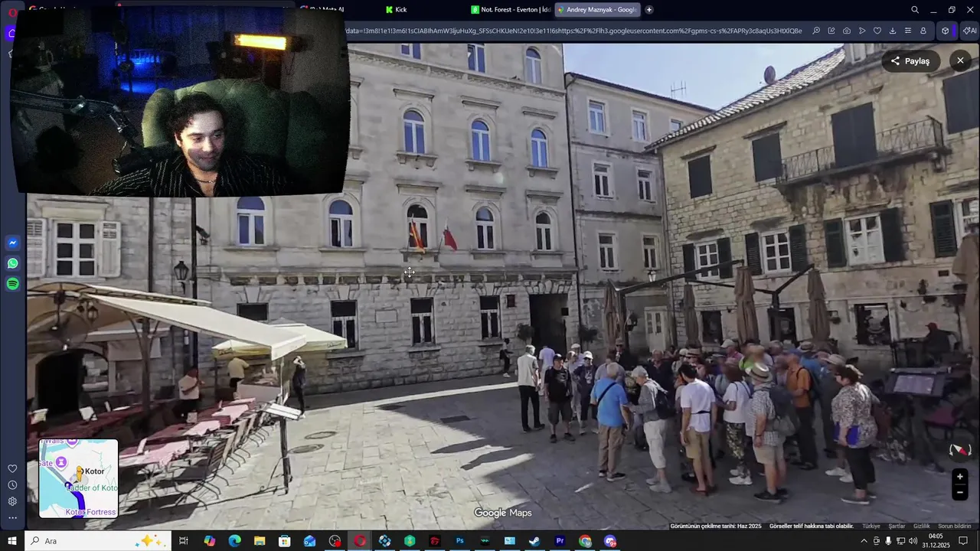This screenshot has height=551, width=980.
Task: Expand the system tray hidden icons chevron
Action: click(864, 541)
